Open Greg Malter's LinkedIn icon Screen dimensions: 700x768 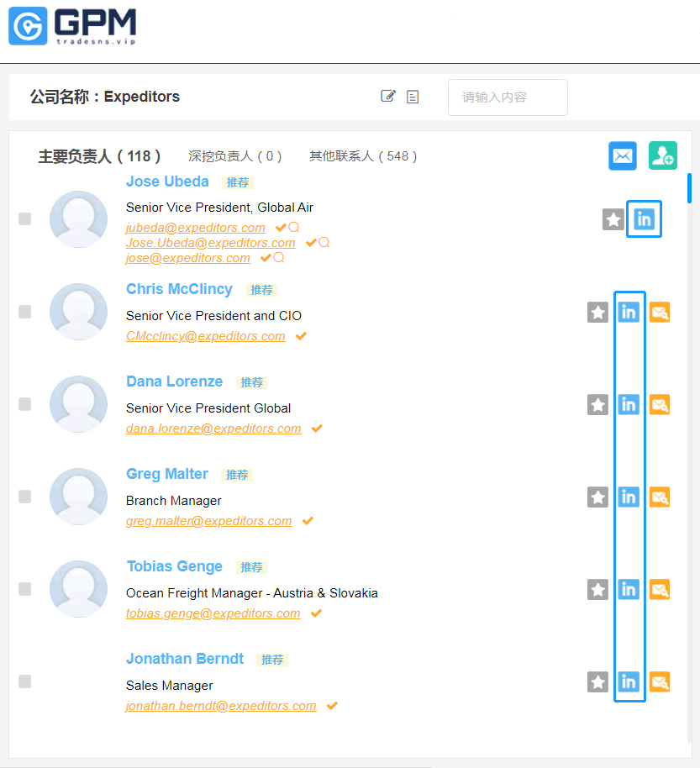point(629,497)
